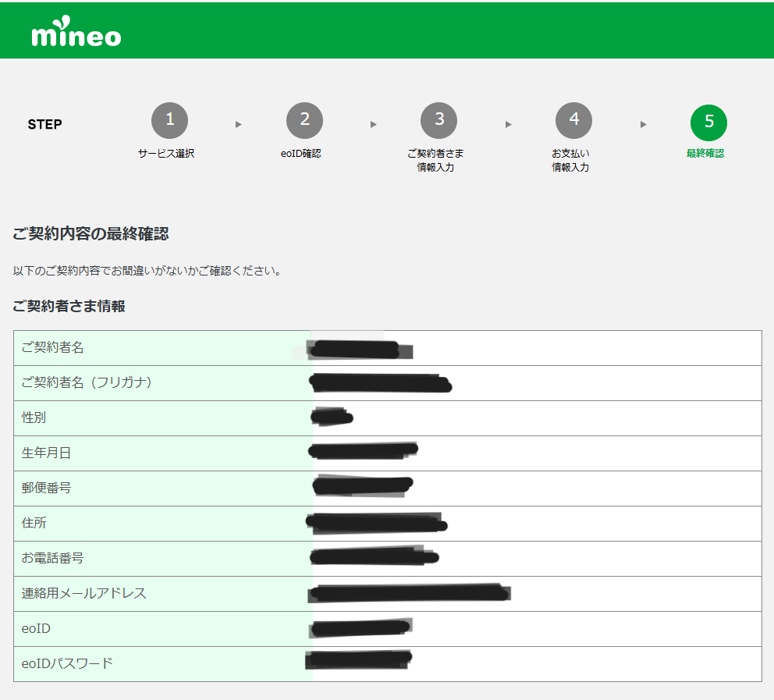The image size is (774, 700).
Task: Click the ご契約者名（フリガナ） row label
Action: [x=87, y=382]
